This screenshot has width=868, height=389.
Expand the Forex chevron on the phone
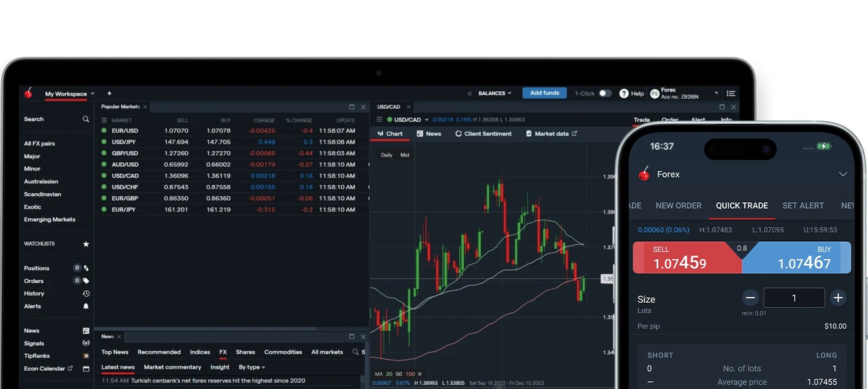click(x=843, y=174)
